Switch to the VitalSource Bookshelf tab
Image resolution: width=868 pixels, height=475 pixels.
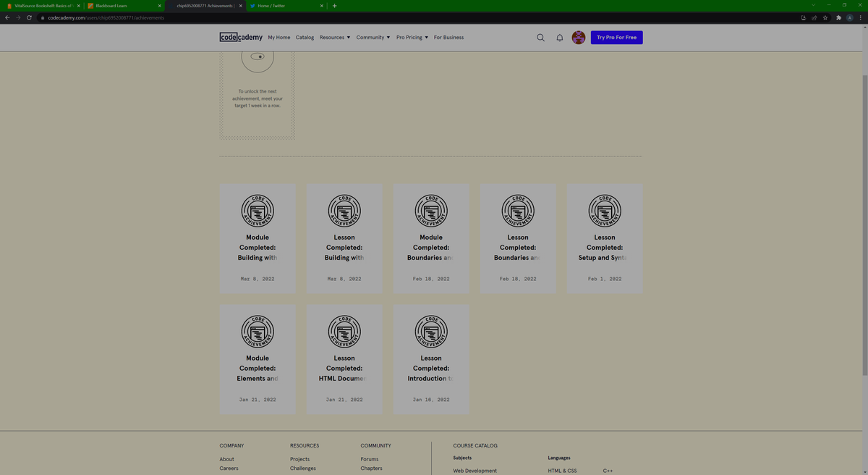42,5
